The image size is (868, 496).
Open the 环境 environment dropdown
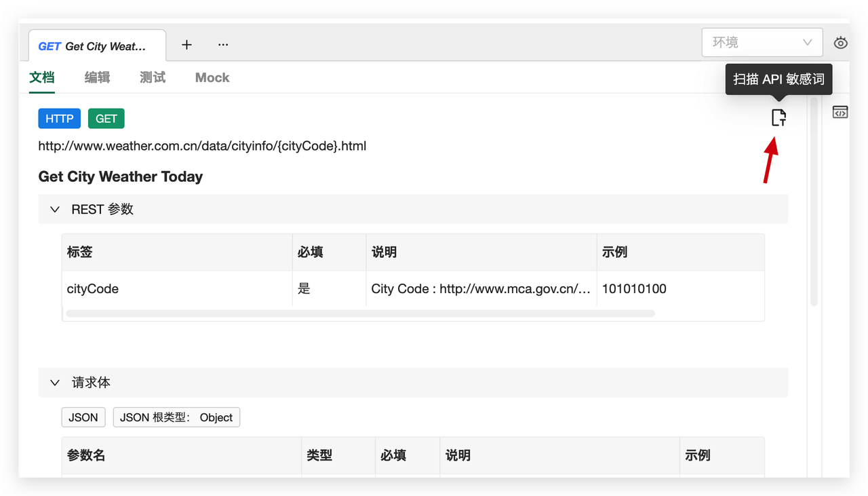(x=762, y=42)
